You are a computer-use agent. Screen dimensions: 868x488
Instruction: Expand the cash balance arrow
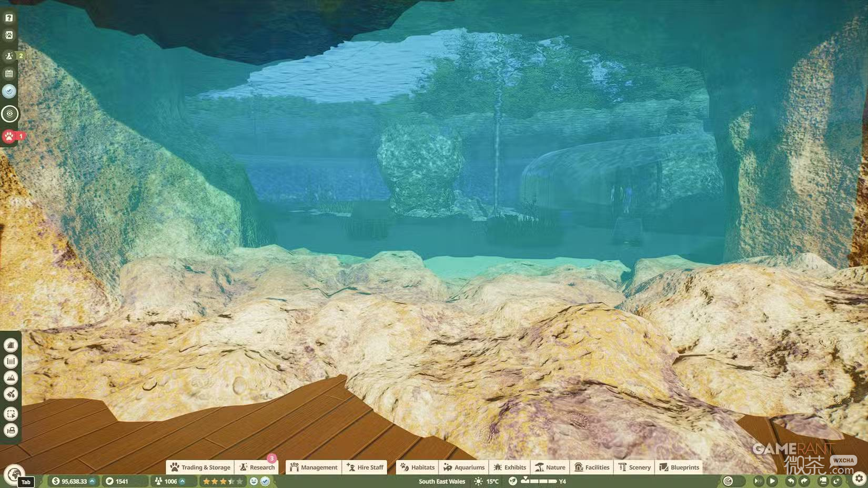tap(92, 481)
